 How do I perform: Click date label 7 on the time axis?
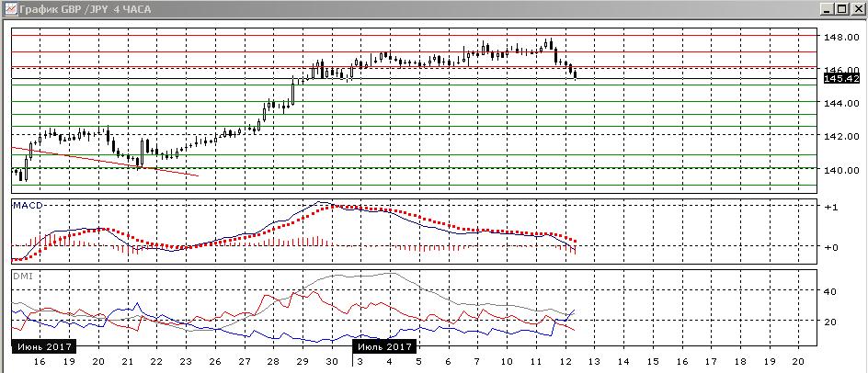click(477, 361)
